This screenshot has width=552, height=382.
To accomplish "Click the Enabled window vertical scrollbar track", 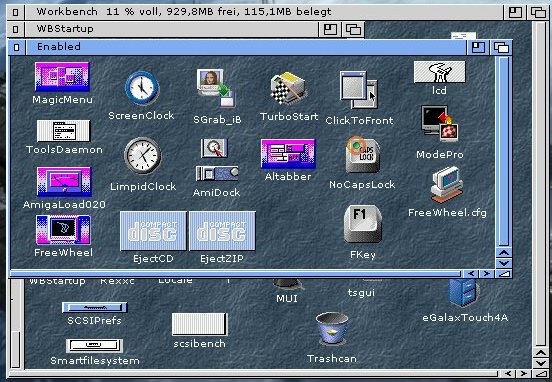I will pyautogui.click(x=504, y=152).
